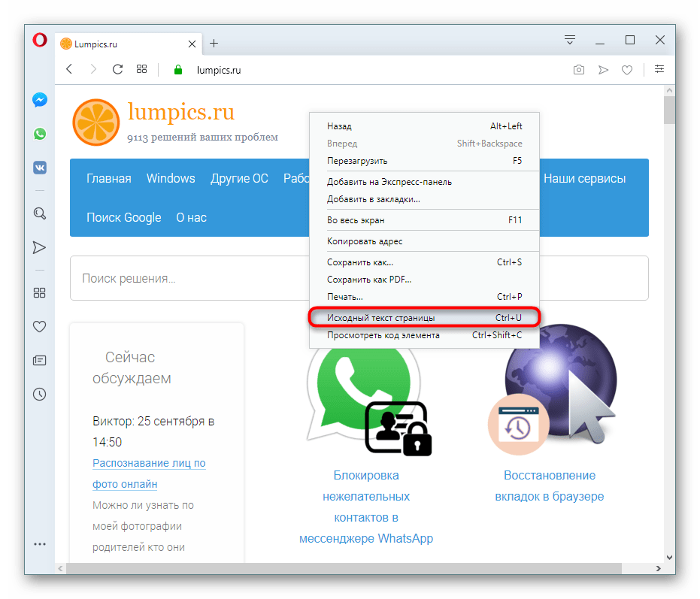Open Facebook Messenger in sidebar
This screenshot has height=599, width=700.
(40, 99)
